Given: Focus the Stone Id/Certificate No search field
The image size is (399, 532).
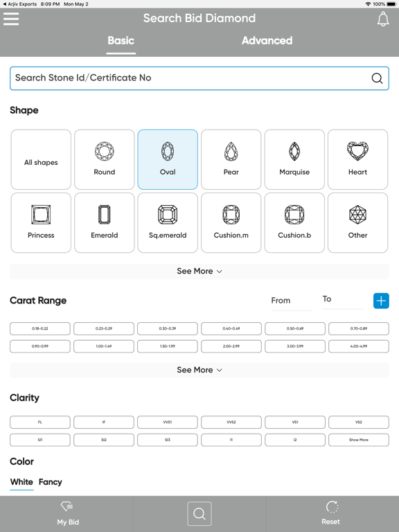Looking at the screenshot, I should pos(199,78).
